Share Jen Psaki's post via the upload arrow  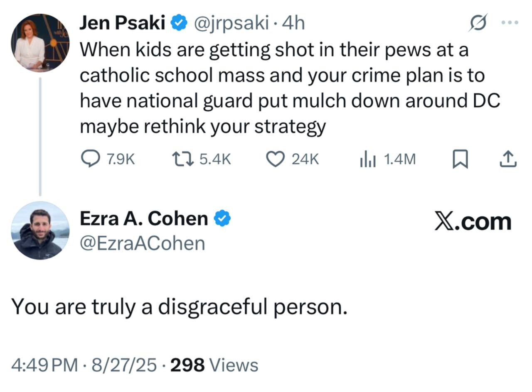[507, 159]
